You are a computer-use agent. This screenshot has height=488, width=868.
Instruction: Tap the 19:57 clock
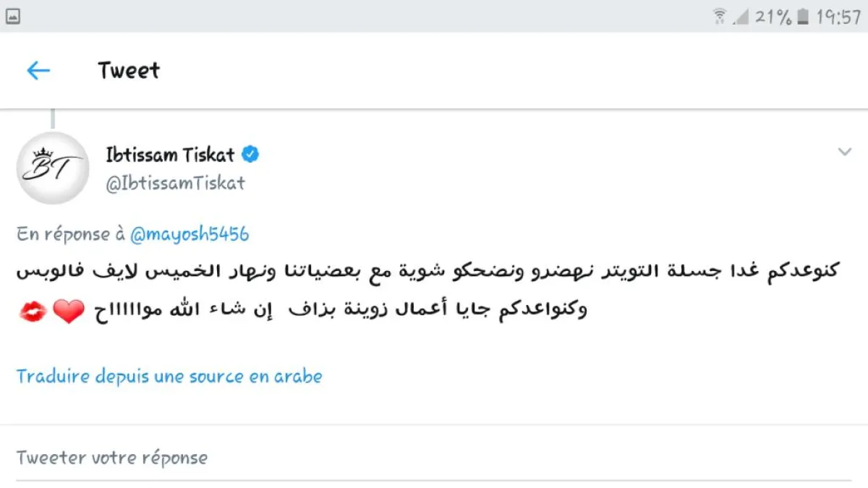[838, 17]
